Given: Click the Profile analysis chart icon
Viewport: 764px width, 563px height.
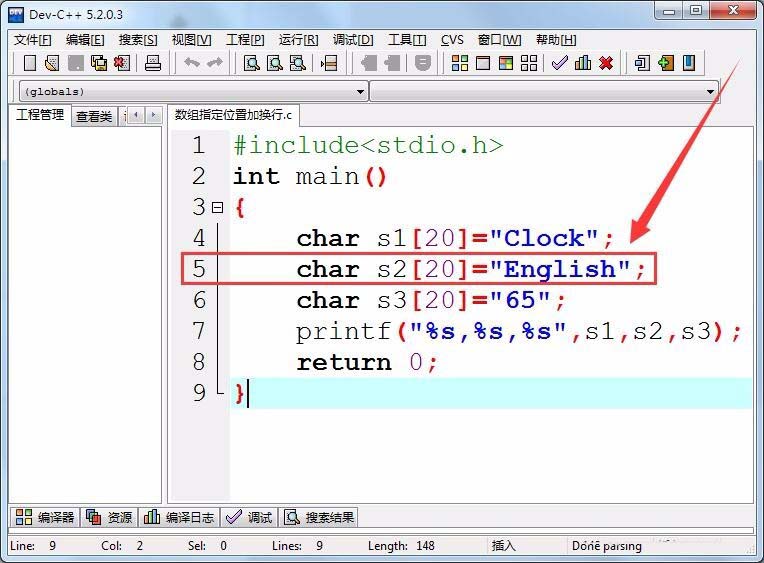Looking at the screenshot, I should pyautogui.click(x=583, y=63).
